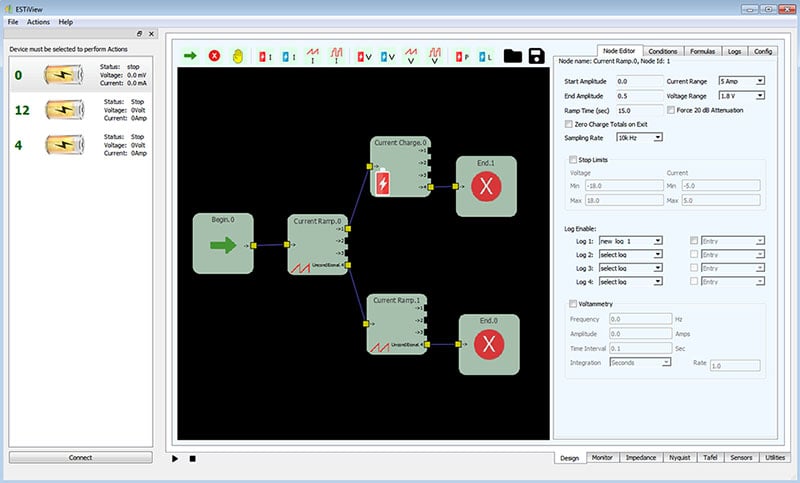
Task: Click the Connect button
Action: coord(81,457)
